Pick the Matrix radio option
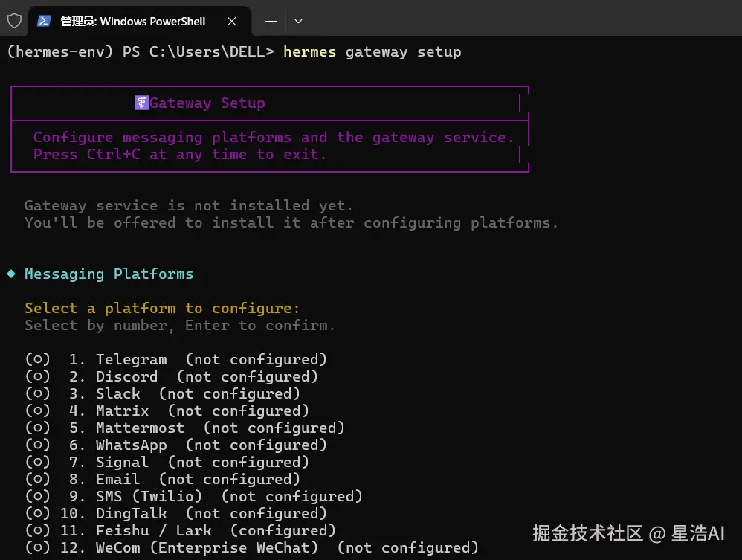742x560 pixels. click(38, 411)
